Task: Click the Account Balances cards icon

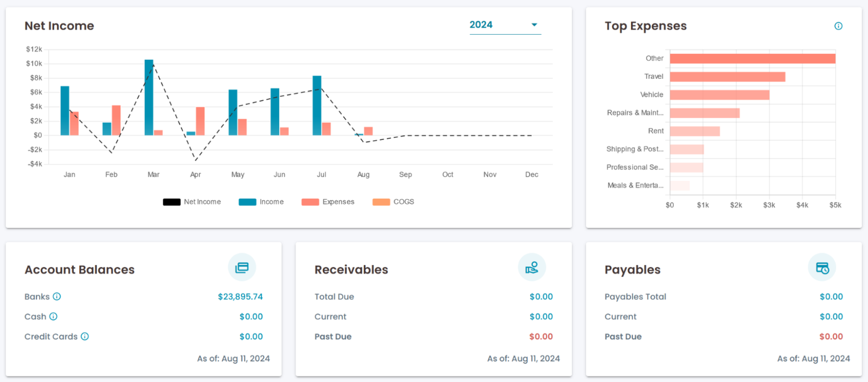Action: tap(242, 268)
